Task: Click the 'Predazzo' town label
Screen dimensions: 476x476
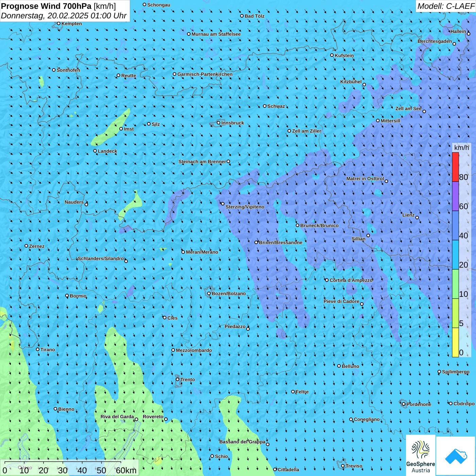Action: [x=235, y=326]
